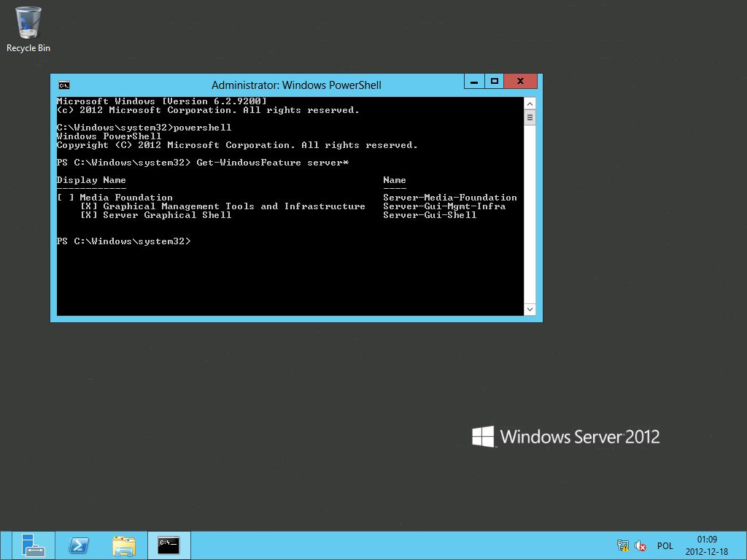Click the console scrollbar down arrow
This screenshot has width=747, height=560.
point(530,309)
